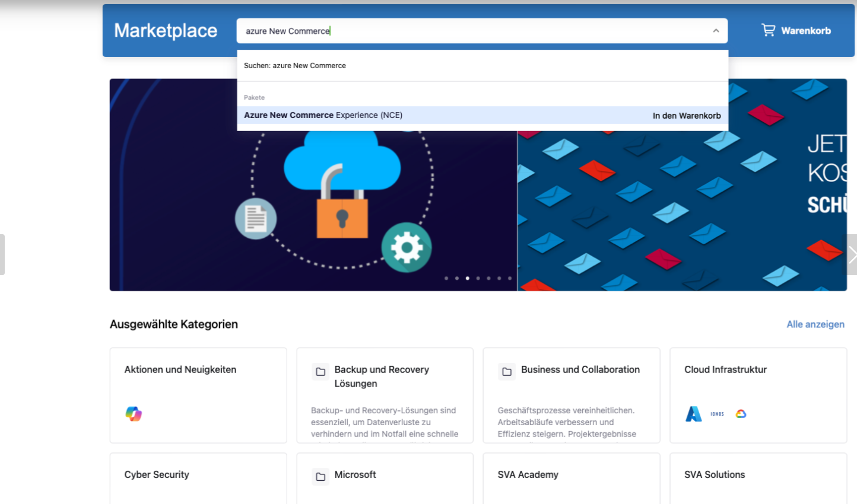Click the folder icon beside Business und Collaboration
This screenshot has width=857, height=504.
(507, 372)
